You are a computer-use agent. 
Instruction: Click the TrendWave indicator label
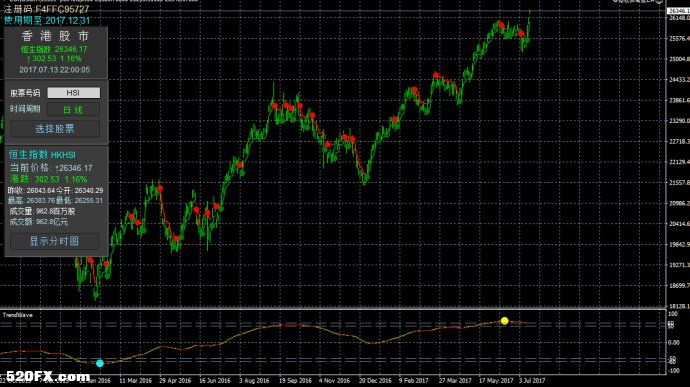tap(18, 315)
